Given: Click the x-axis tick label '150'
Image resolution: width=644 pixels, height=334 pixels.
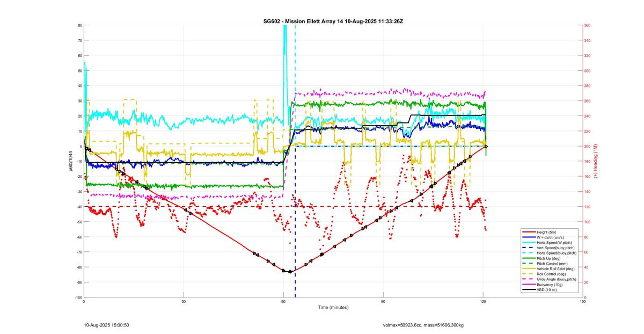Looking at the screenshot, I should coord(583,302).
